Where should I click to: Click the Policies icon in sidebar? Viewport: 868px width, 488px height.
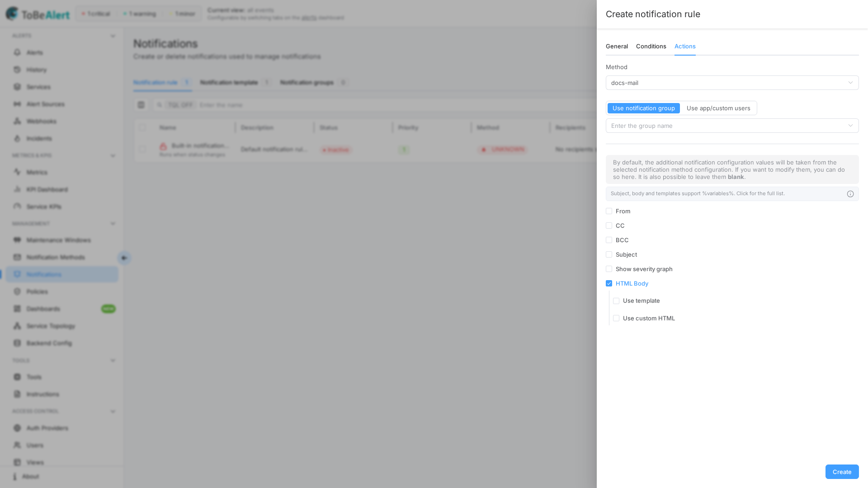(17, 291)
